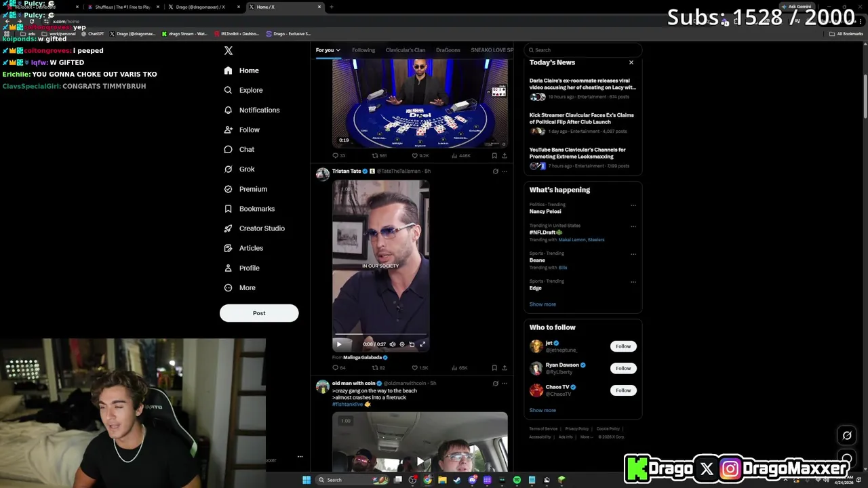This screenshot has height=488, width=868.
Task: Open the Explore page
Action: [x=243, y=90]
